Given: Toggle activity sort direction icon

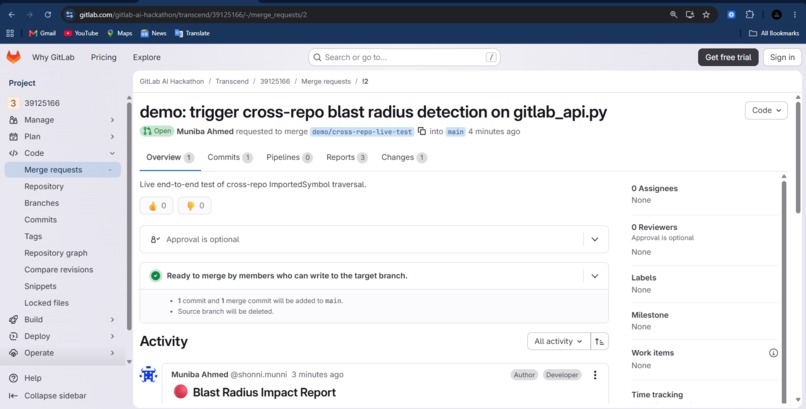Looking at the screenshot, I should tap(599, 341).
